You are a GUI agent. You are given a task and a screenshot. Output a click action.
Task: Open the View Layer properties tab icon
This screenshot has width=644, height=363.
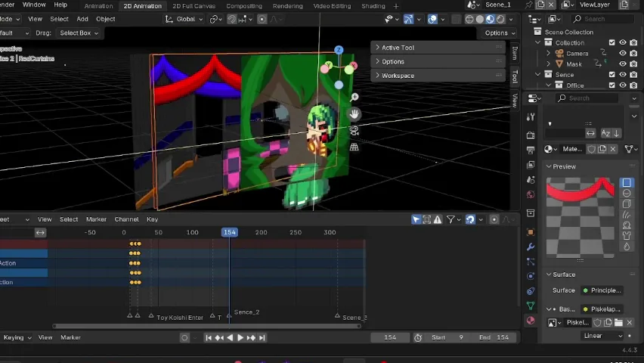click(531, 165)
